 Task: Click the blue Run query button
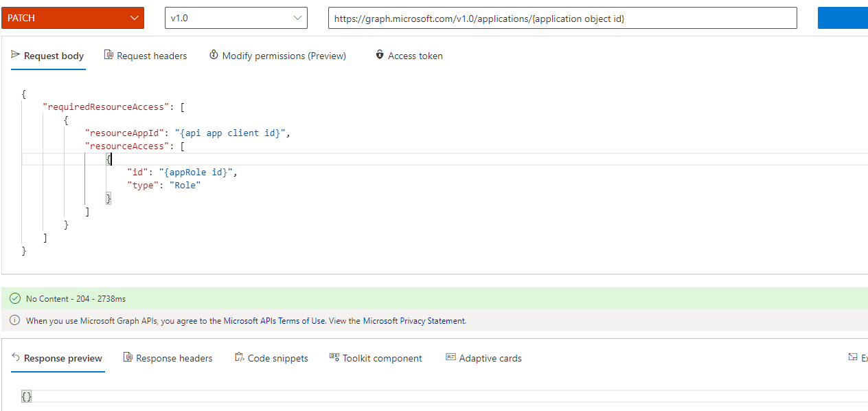pyautogui.click(x=843, y=17)
